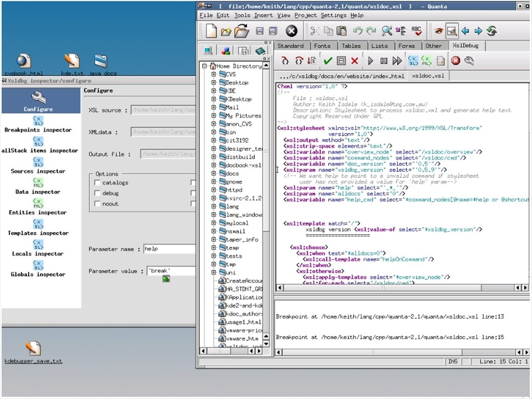Click the XSL source inspect icon in debug toolbar

tap(413, 61)
